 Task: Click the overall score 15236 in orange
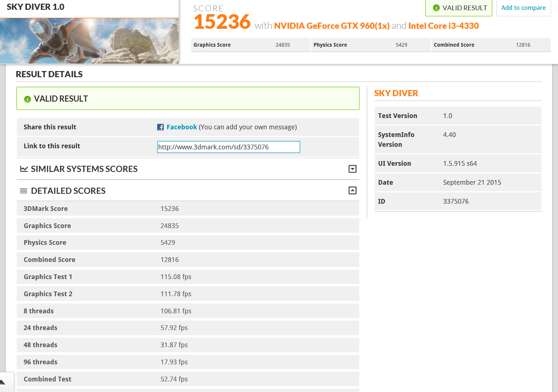click(222, 22)
